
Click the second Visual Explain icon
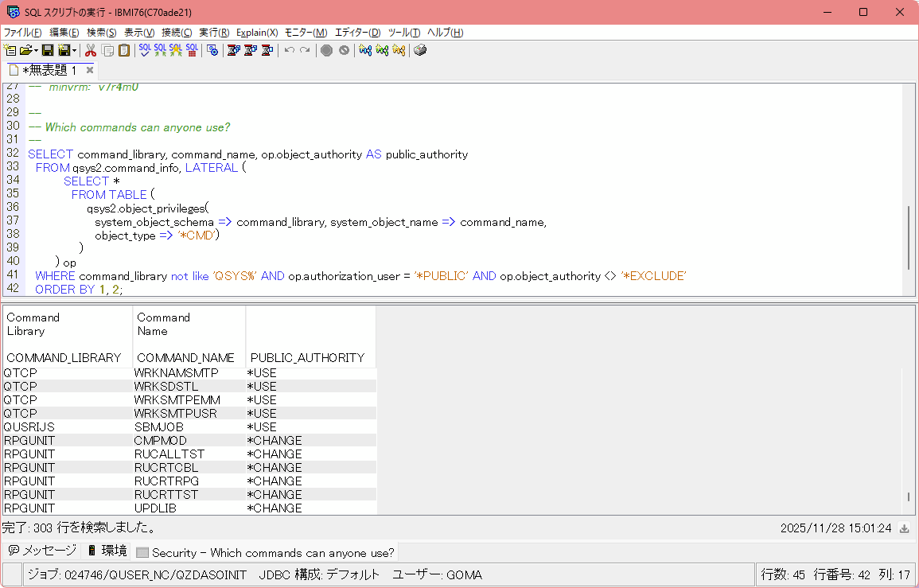pos(382,50)
